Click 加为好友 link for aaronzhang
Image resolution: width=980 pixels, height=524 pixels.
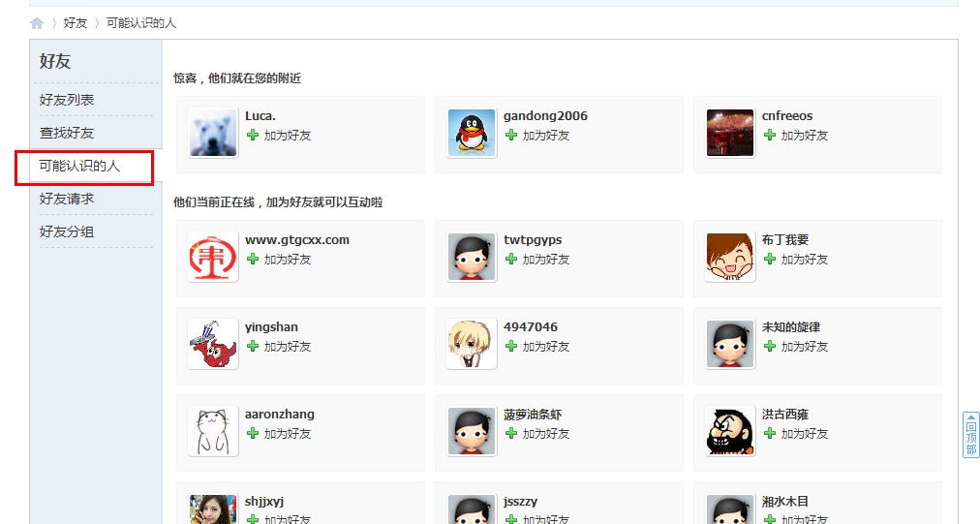(288, 434)
